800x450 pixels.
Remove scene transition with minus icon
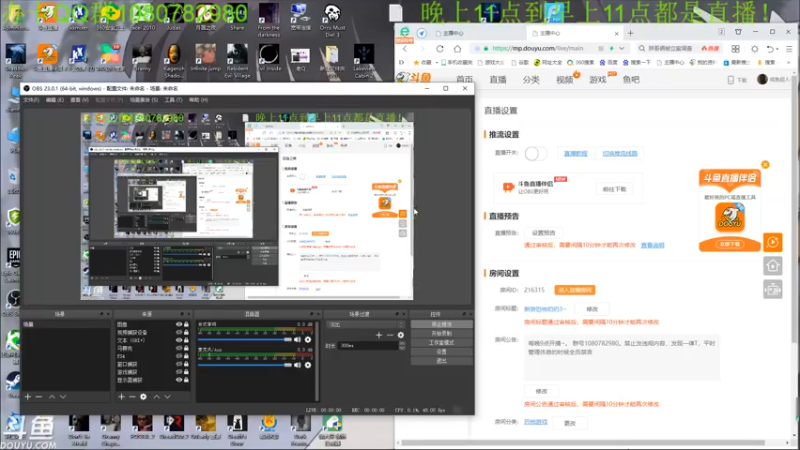click(x=390, y=335)
